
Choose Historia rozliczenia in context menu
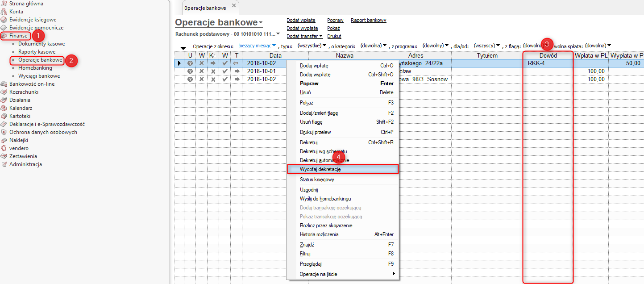[343, 234]
